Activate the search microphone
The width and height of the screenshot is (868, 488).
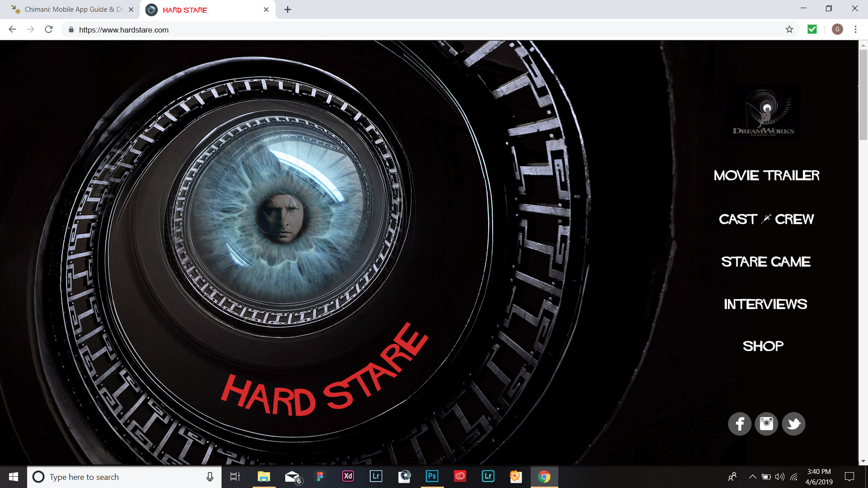210,477
